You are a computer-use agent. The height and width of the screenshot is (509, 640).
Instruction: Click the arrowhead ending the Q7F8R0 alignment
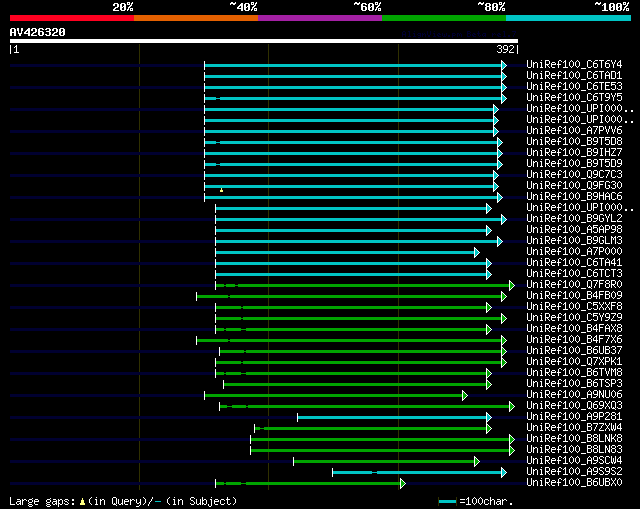pyautogui.click(x=512, y=285)
